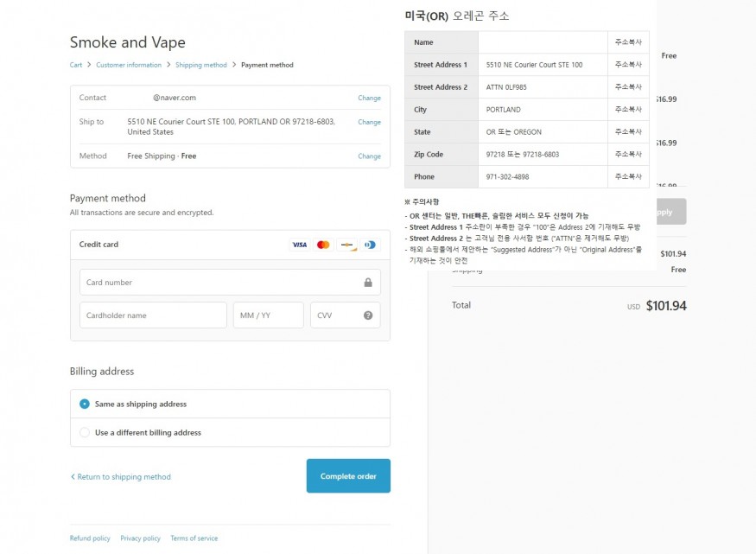
Task: Change the shipping Method
Action: 369,156
